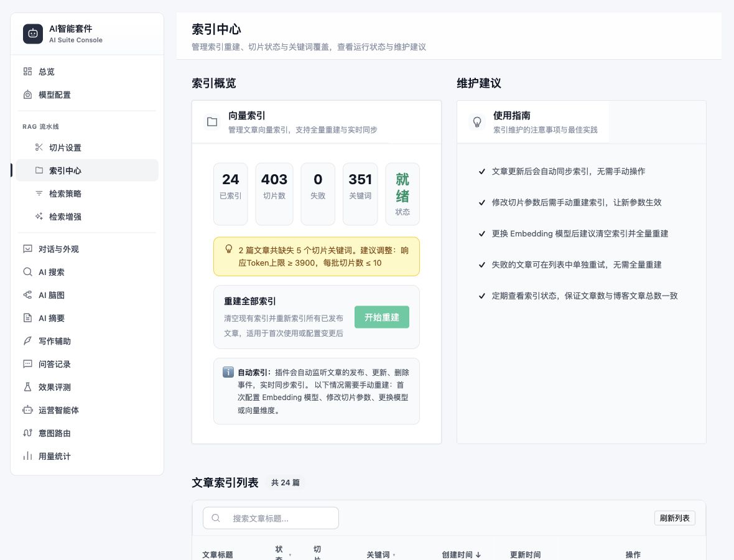Click the lightbulb icon in 使用指南 header
This screenshot has height=560, width=734.
pyautogui.click(x=477, y=122)
